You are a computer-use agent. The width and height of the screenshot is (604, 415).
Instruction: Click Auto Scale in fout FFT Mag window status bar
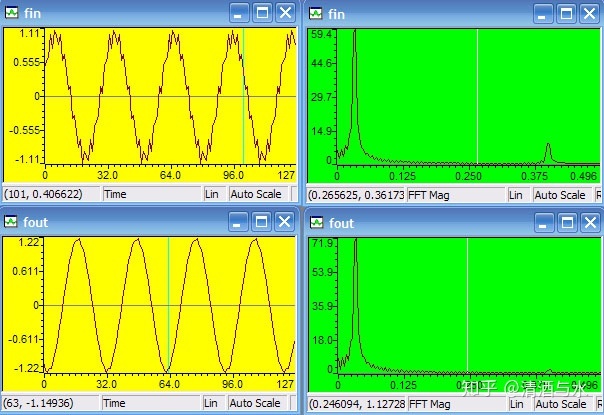564,404
